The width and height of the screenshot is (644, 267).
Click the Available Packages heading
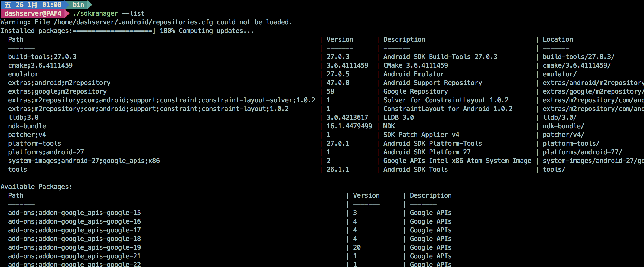[36, 187]
